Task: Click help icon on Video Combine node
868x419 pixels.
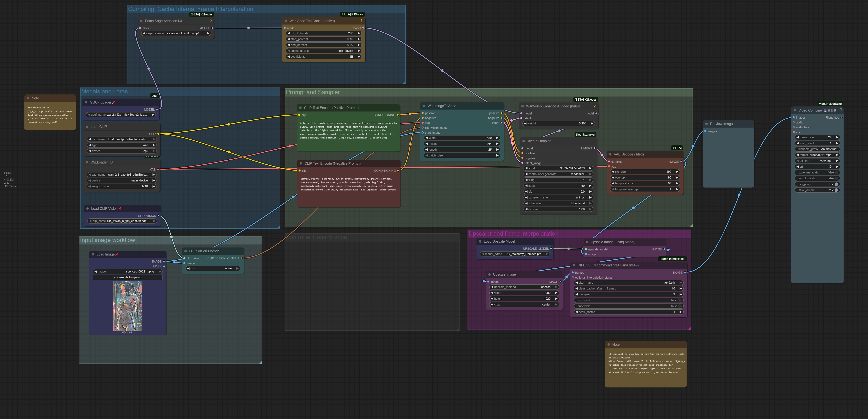Action: click(841, 110)
